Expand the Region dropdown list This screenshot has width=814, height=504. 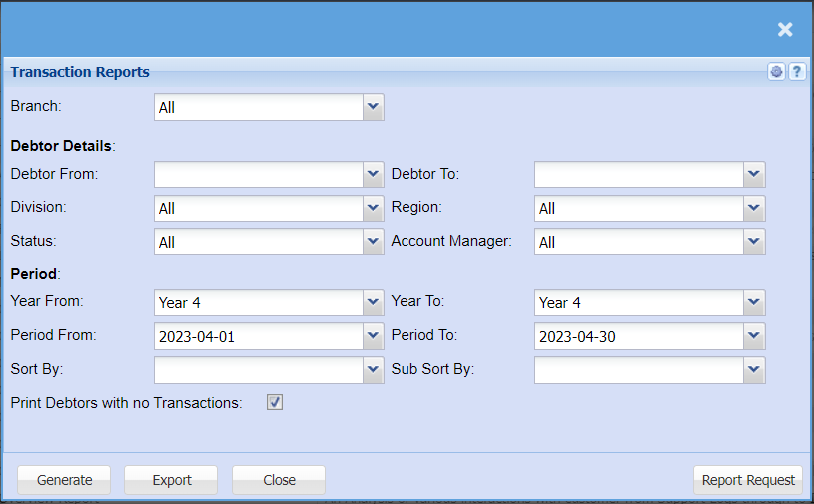[x=753, y=208]
